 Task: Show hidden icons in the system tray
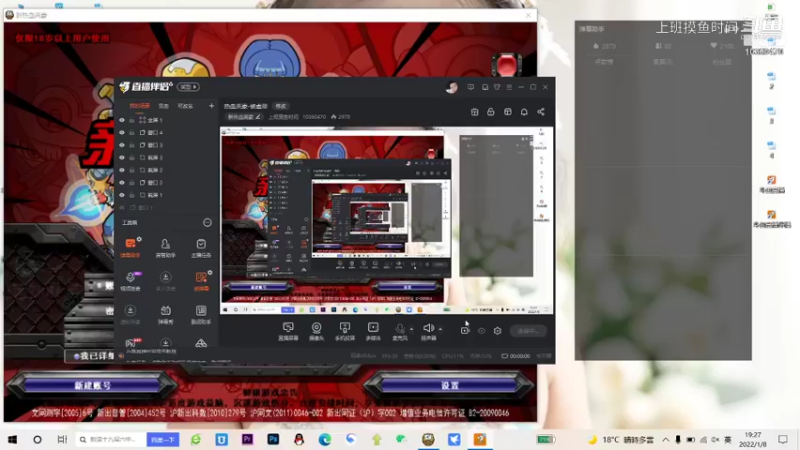point(665,439)
